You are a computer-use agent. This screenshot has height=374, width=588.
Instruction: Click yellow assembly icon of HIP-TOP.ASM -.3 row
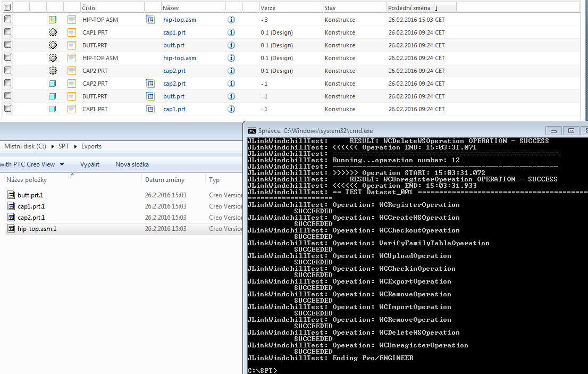pos(53,20)
